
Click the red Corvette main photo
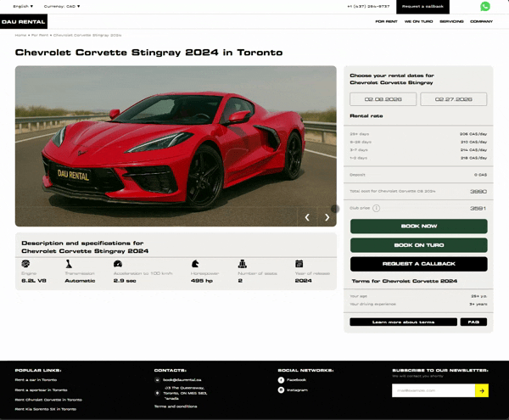[x=176, y=146]
